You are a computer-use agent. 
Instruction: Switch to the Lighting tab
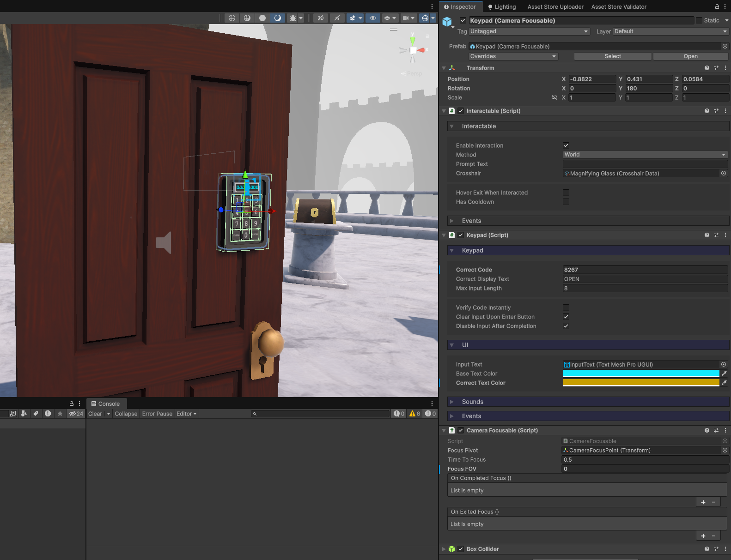tap(502, 7)
